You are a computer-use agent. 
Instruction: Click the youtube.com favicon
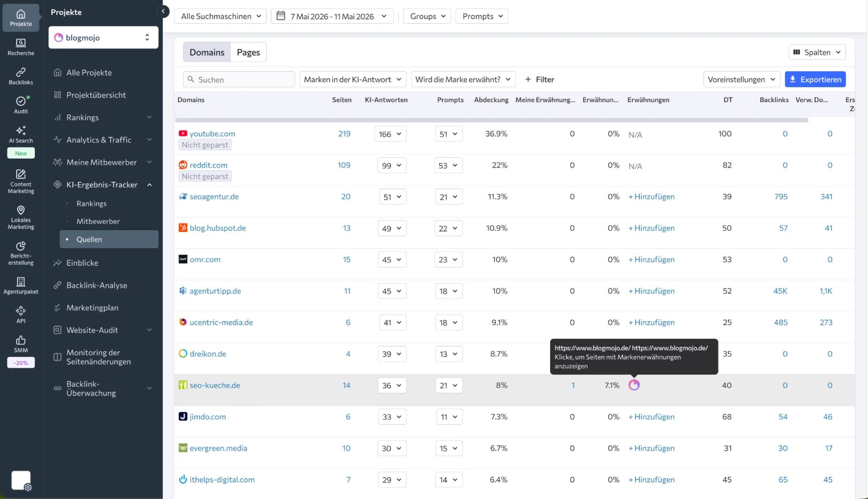tap(183, 133)
